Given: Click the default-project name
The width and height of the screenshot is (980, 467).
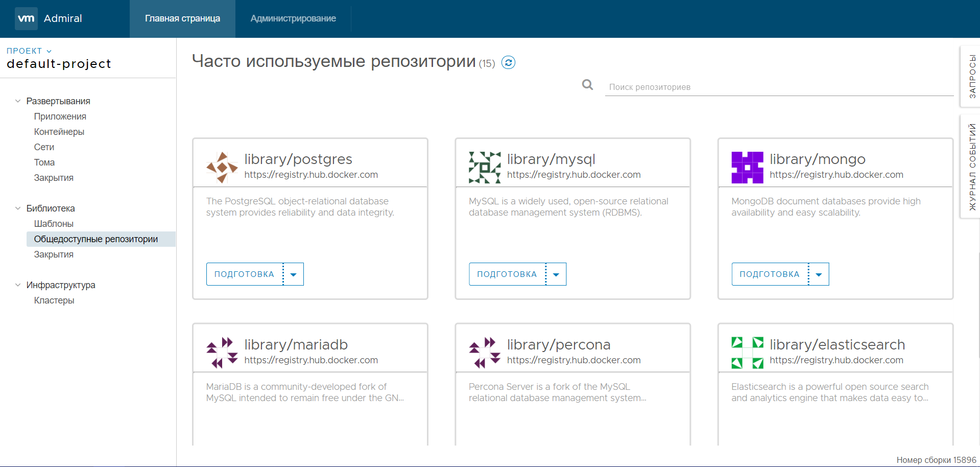Looking at the screenshot, I should [x=59, y=64].
